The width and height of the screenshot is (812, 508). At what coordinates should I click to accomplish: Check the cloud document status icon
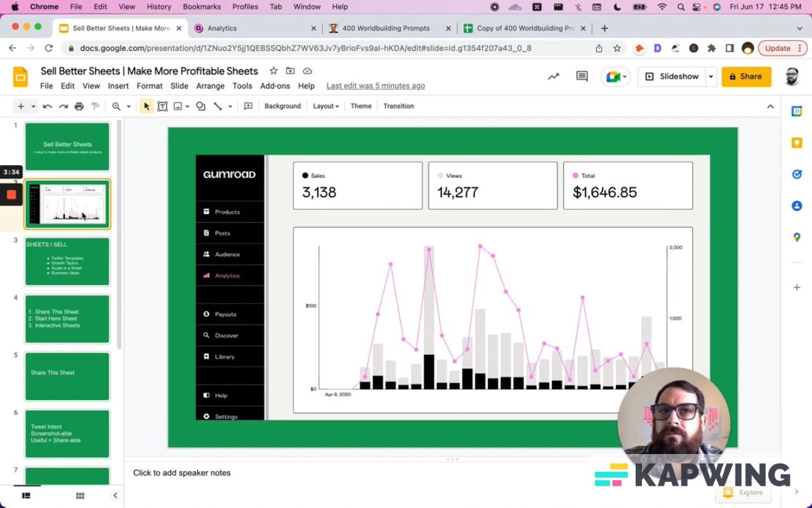(x=308, y=70)
